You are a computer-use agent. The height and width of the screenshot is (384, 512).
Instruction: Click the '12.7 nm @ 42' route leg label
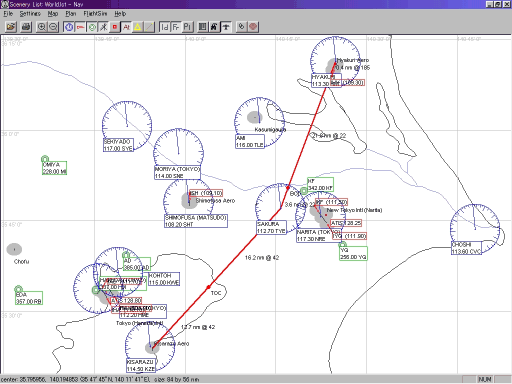pos(198,327)
